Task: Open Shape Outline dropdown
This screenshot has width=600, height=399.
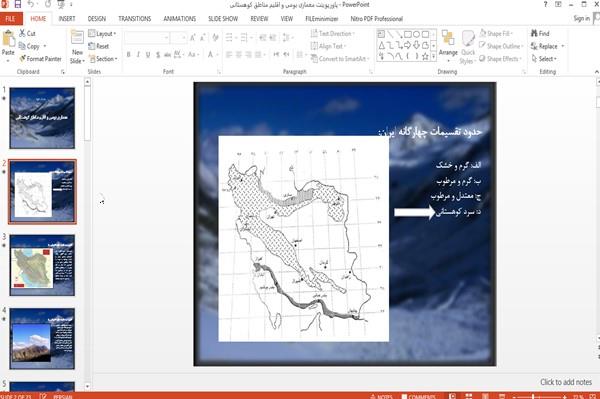Action: [501, 46]
